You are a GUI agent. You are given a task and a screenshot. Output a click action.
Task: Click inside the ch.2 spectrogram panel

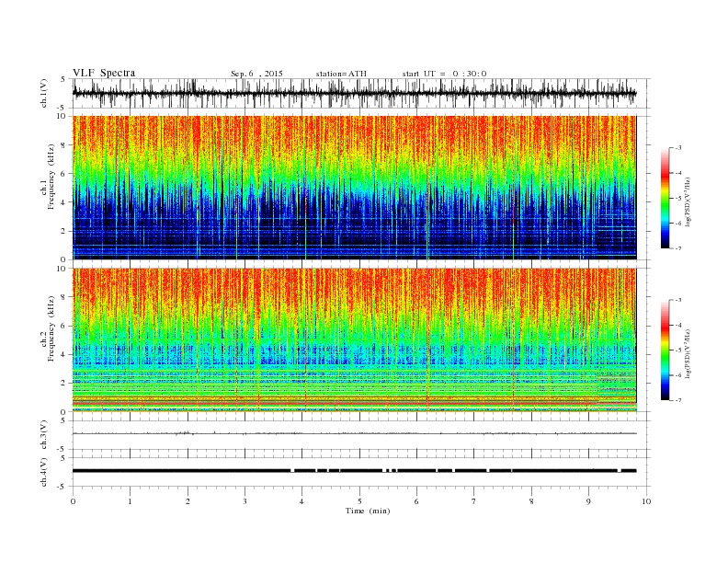355,339
